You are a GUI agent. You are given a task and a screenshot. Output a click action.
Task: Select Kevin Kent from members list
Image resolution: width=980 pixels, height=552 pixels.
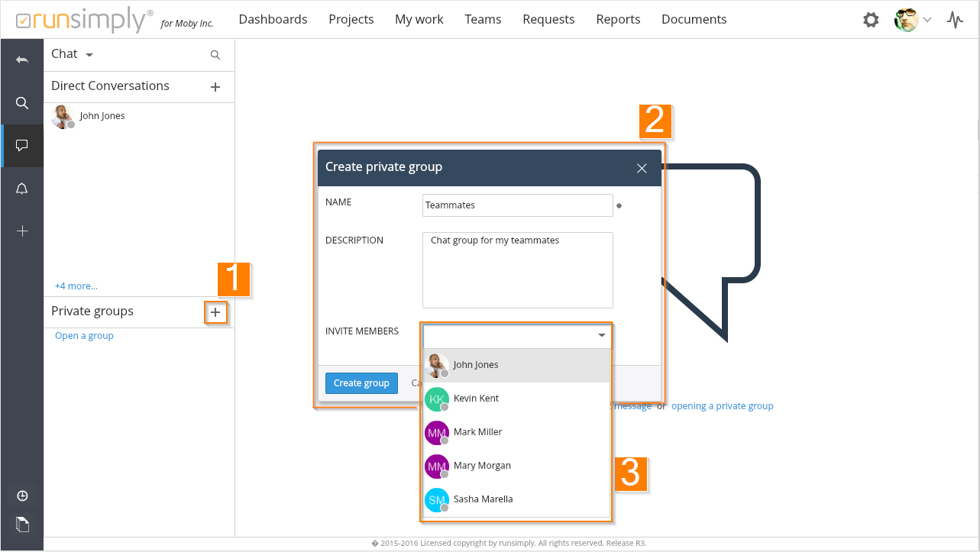coord(476,399)
